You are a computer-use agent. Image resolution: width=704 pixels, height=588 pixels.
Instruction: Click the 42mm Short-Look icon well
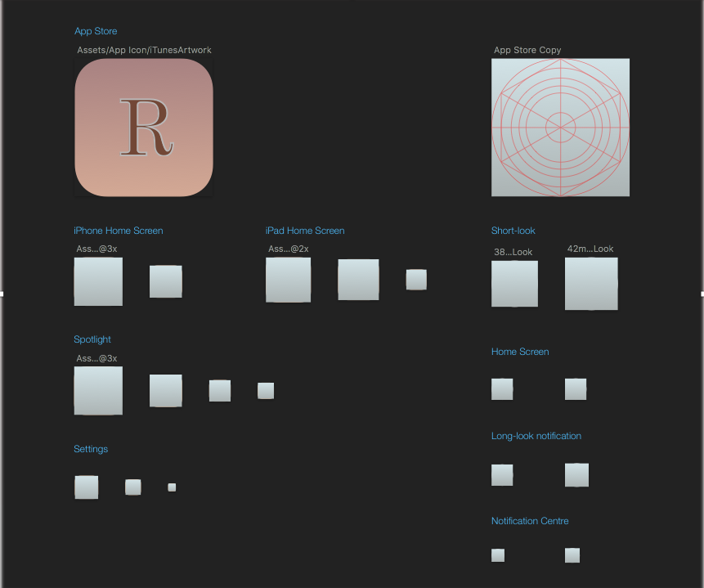[591, 283]
